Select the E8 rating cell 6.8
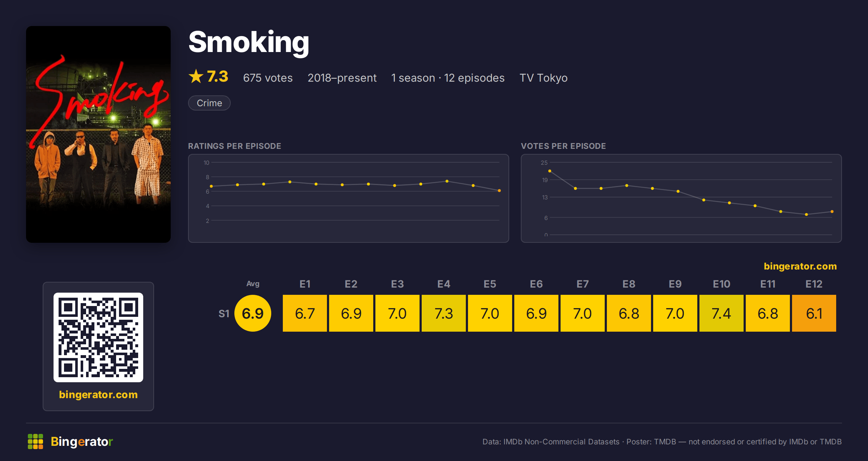 (629, 313)
